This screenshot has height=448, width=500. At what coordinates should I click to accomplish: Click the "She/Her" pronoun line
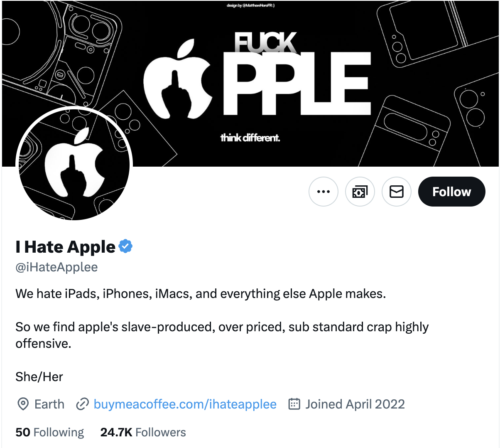tap(39, 377)
